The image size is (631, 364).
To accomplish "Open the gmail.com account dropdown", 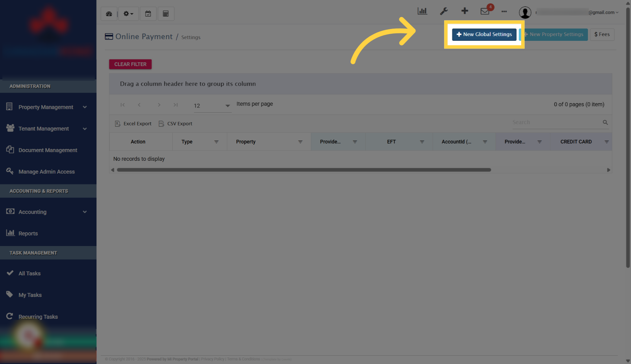I will click(603, 12).
